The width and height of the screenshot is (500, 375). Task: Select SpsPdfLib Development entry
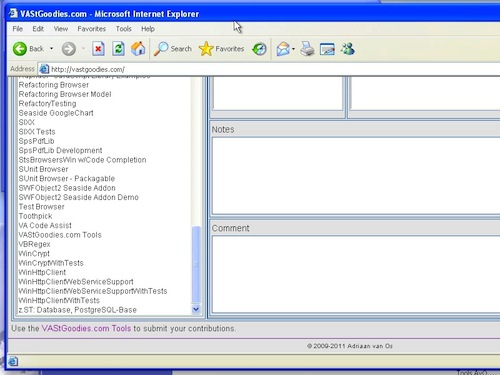tap(60, 150)
